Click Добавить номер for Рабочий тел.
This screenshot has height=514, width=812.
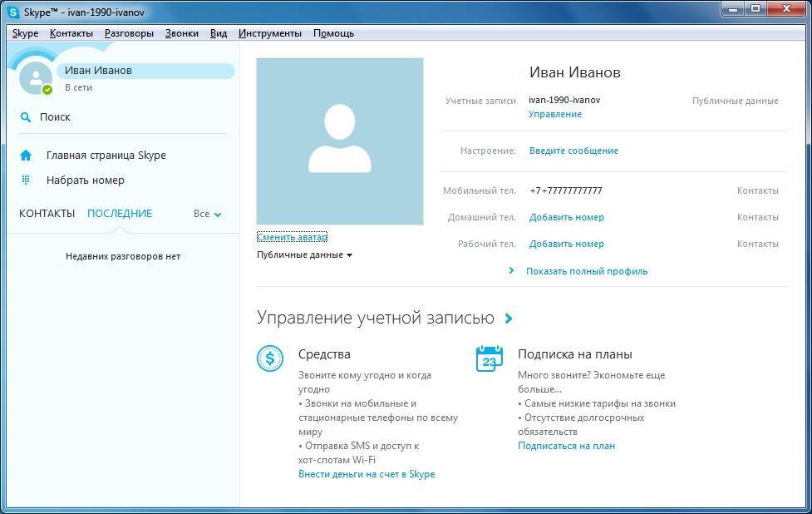pyautogui.click(x=567, y=244)
